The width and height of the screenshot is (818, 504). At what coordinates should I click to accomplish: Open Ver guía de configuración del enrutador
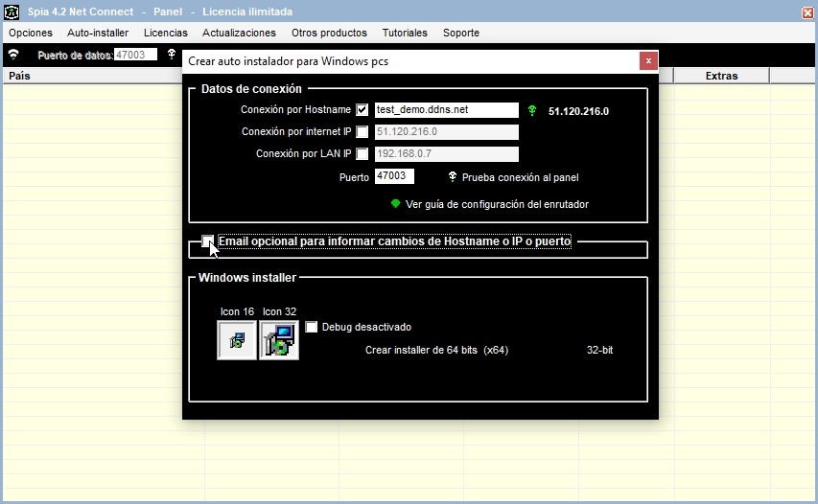[x=497, y=204]
